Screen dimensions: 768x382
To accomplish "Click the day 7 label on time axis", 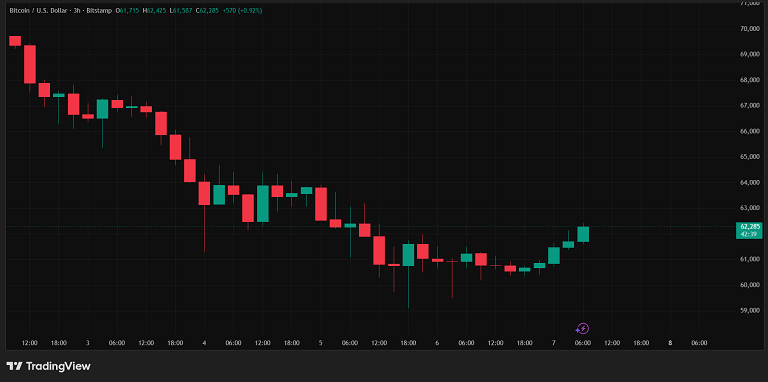I will click(x=553, y=343).
